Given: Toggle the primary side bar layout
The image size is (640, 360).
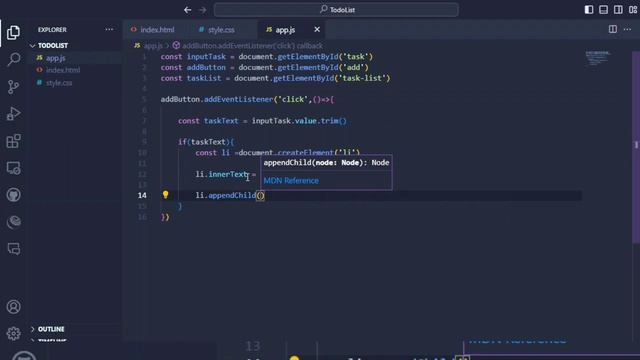Looking at the screenshot, I should (x=589, y=10).
